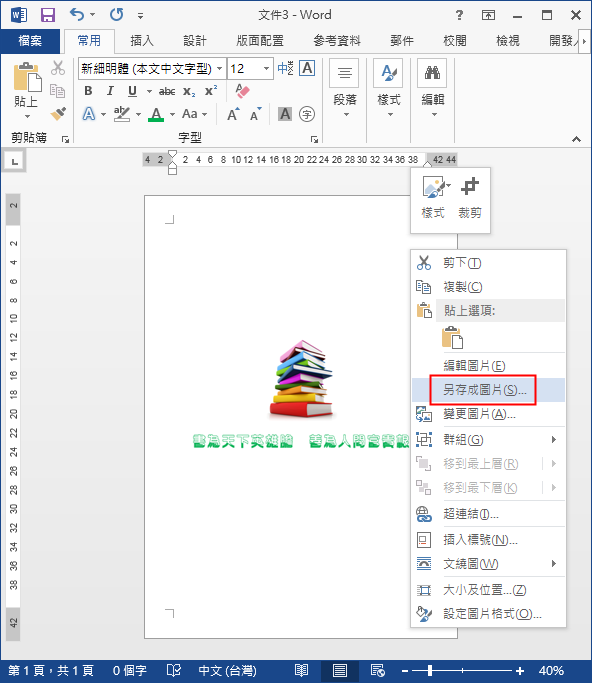Collapse the ribbon with the chevron arrow
This screenshot has height=683, width=592.
click(576, 139)
